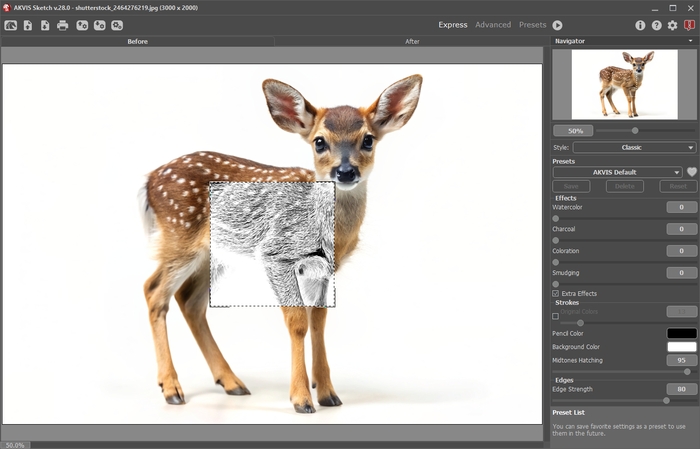Open the white Background Color swatch
The image size is (700, 449).
(x=682, y=347)
